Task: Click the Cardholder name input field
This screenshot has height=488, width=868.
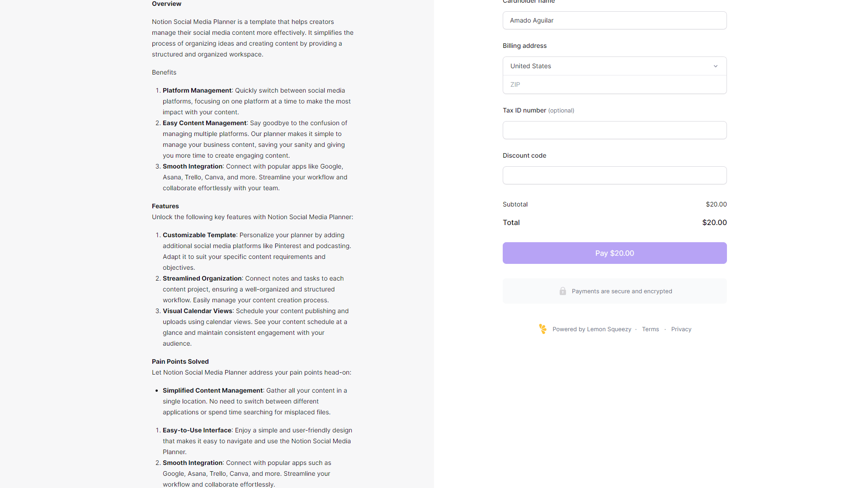Action: point(614,20)
